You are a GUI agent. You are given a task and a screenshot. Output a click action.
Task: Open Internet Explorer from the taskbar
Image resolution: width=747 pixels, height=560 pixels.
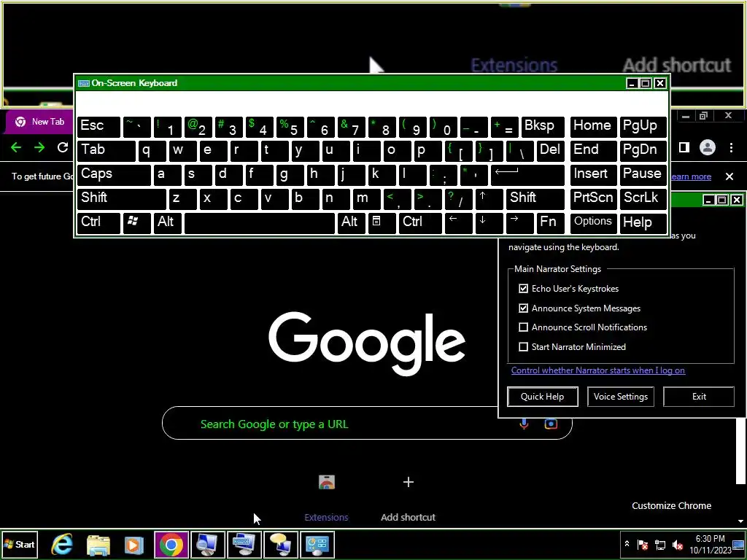(x=63, y=545)
